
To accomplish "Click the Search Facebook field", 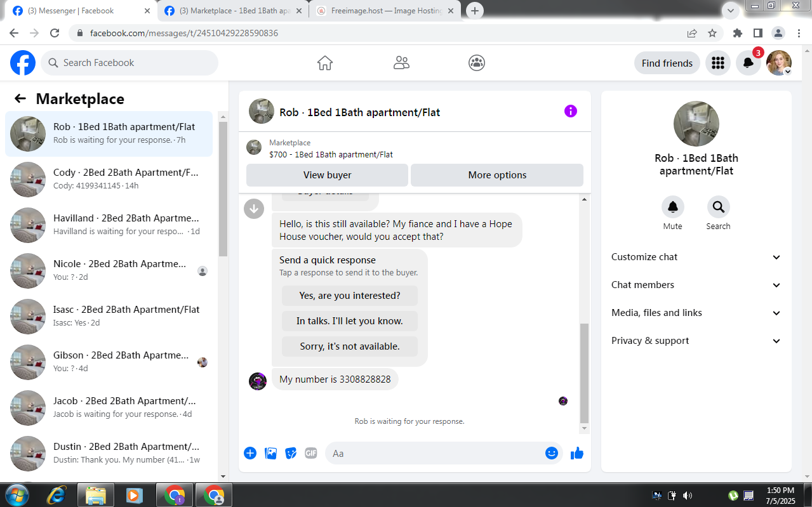I will 130,63.
